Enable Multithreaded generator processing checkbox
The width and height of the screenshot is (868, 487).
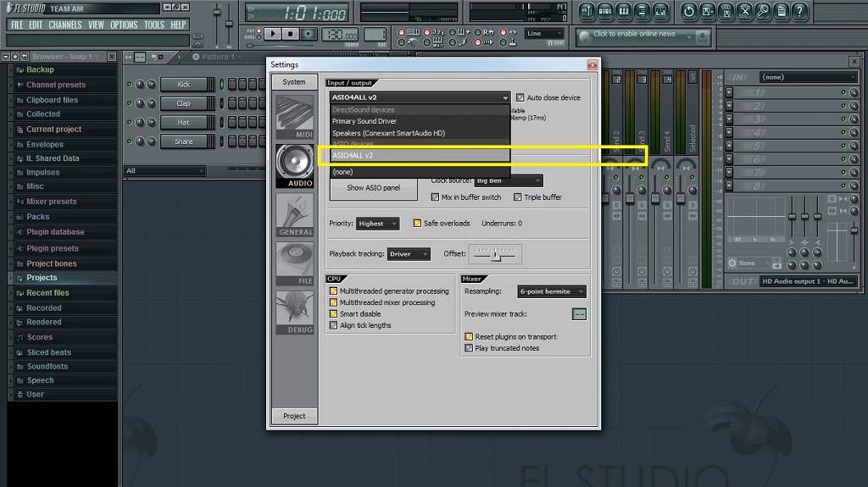pos(333,291)
